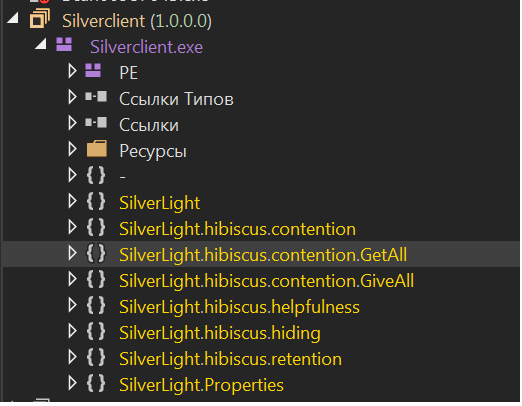The height and width of the screenshot is (406, 522).
Task: Click braces icon beside SilverLight.Properties
Action: 96,384
